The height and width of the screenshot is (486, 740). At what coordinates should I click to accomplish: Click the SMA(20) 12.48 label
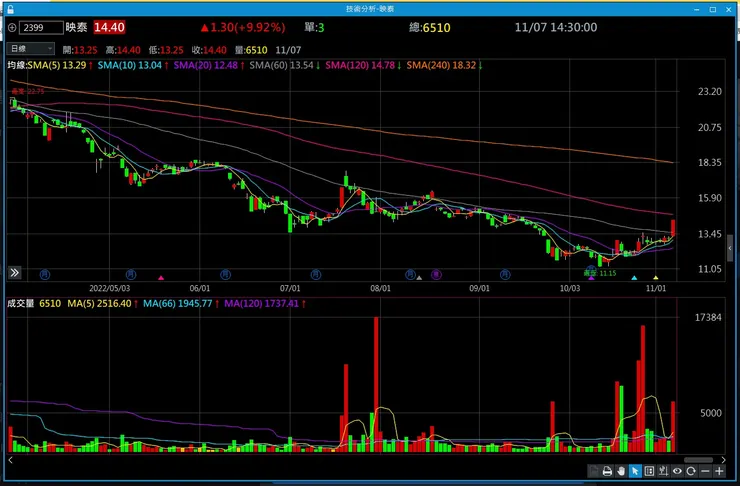[x=205, y=65]
